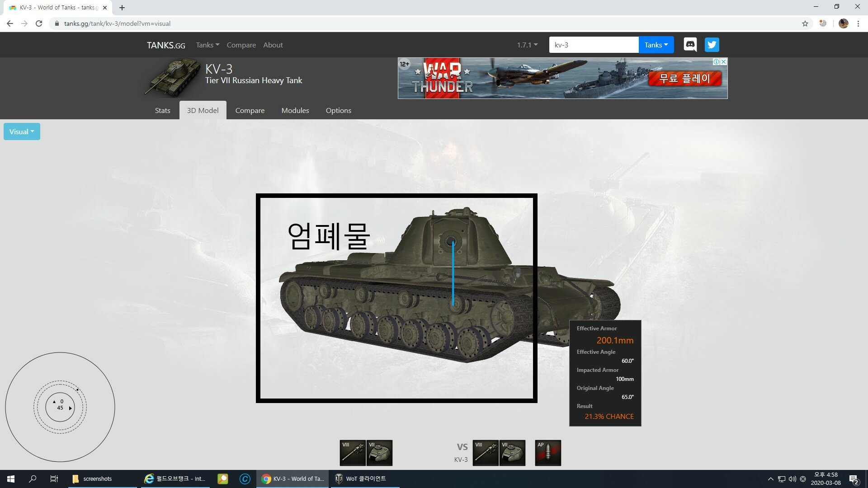The width and height of the screenshot is (868, 488).
Task: Bookmark this page with the star icon
Action: [x=805, y=23]
